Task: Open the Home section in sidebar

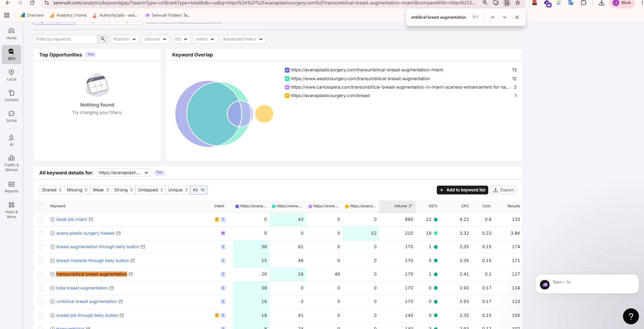Action: pyautogui.click(x=12, y=34)
